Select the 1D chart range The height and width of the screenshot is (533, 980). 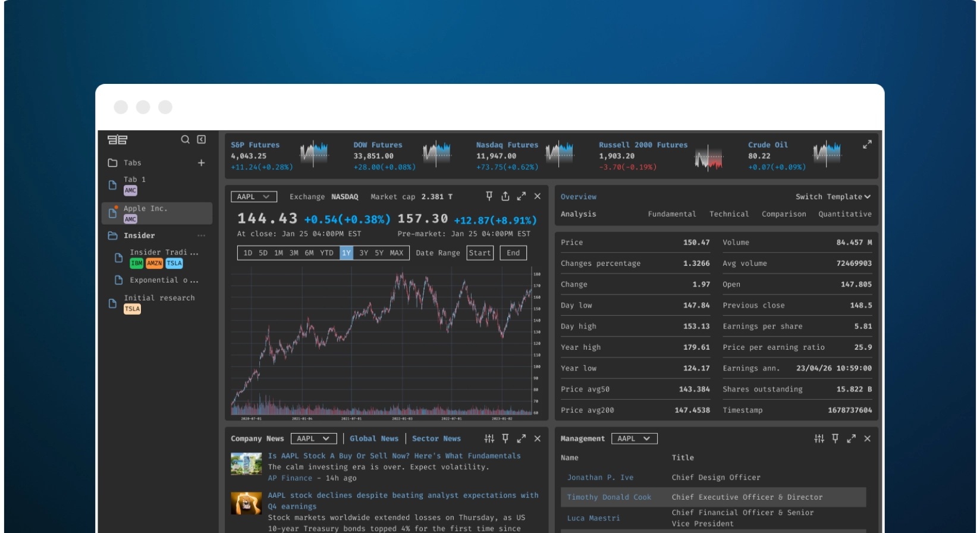click(x=248, y=253)
